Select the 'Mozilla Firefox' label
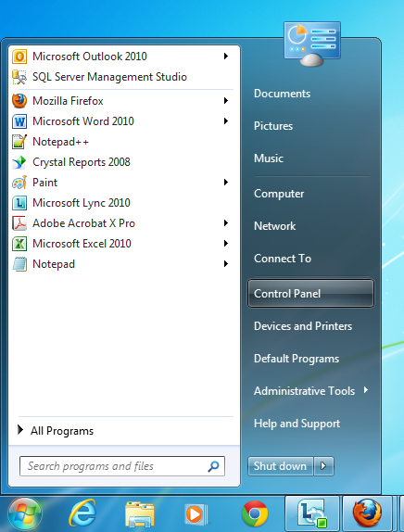 (68, 101)
